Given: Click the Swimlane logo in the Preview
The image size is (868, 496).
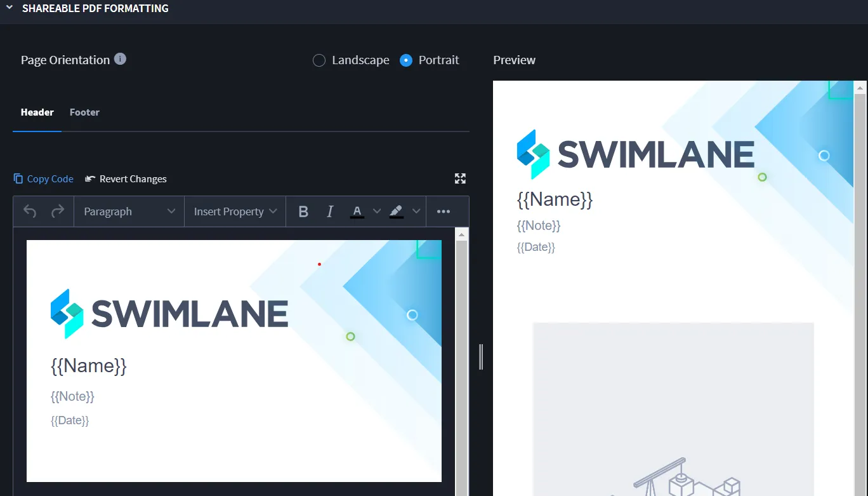Looking at the screenshot, I should point(636,154).
